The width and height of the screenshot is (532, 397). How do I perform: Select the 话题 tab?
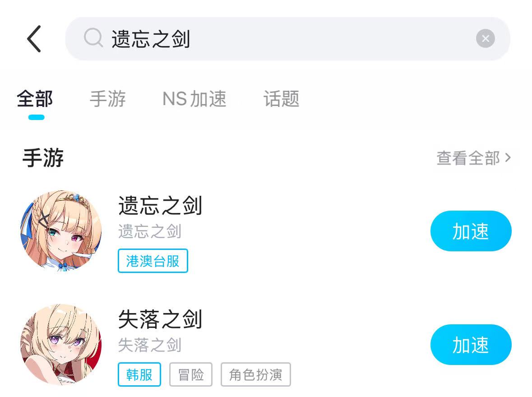tap(281, 99)
